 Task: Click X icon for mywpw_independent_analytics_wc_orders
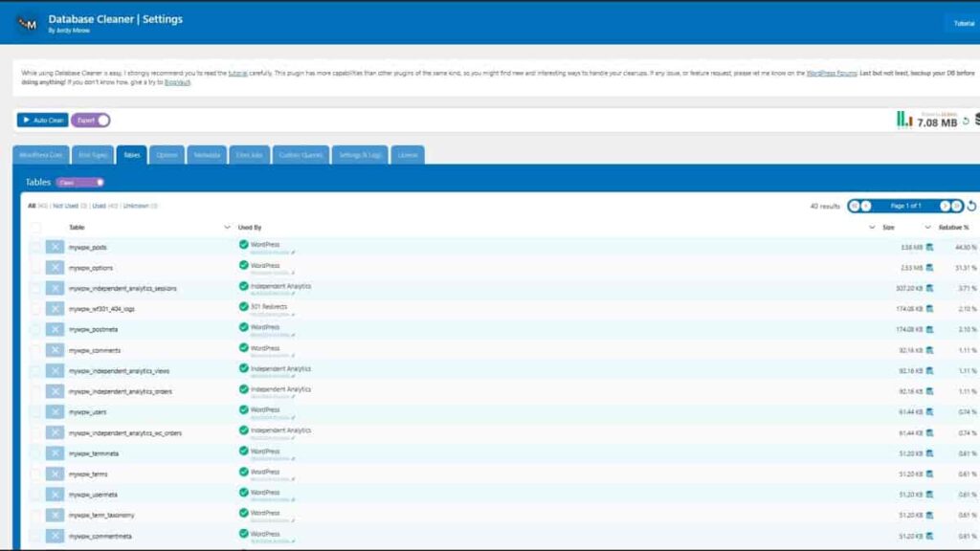(55, 433)
